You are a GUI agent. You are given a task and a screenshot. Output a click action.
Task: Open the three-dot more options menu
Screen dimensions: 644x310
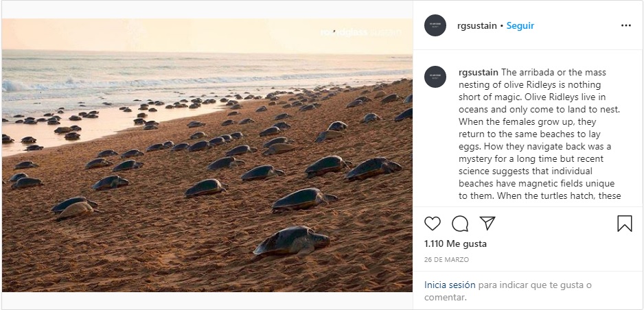pos(625,25)
